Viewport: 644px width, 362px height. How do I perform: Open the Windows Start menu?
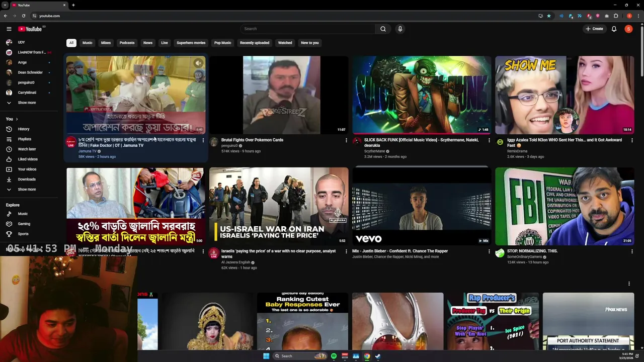pyautogui.click(x=266, y=356)
